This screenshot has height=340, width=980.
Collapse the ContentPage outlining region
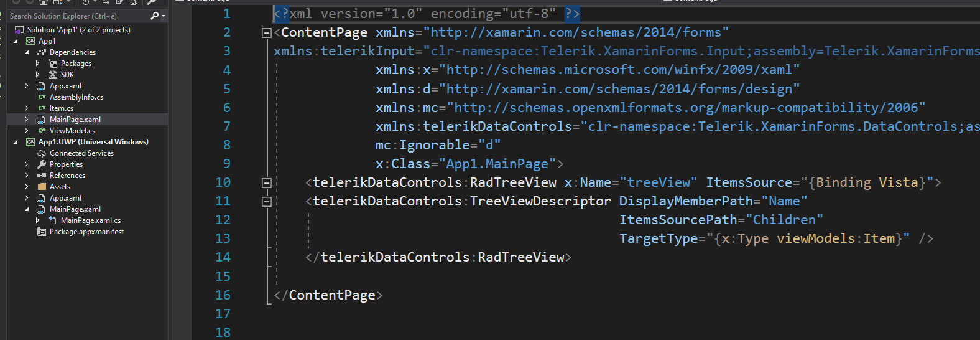(267, 33)
